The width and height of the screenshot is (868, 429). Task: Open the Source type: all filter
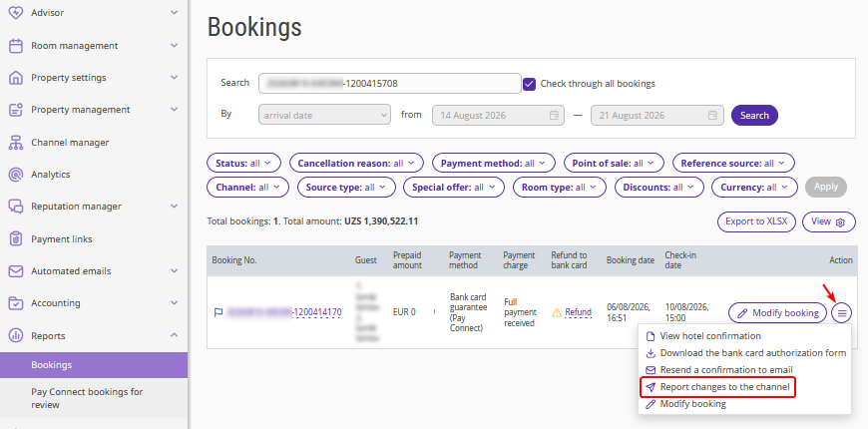point(346,188)
